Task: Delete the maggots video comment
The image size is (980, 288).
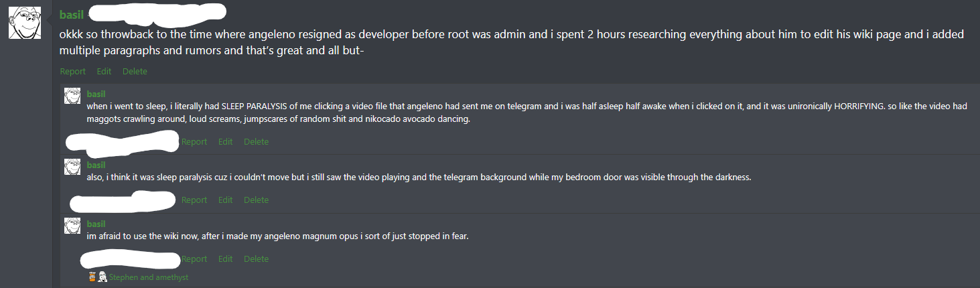Action: tap(256, 142)
